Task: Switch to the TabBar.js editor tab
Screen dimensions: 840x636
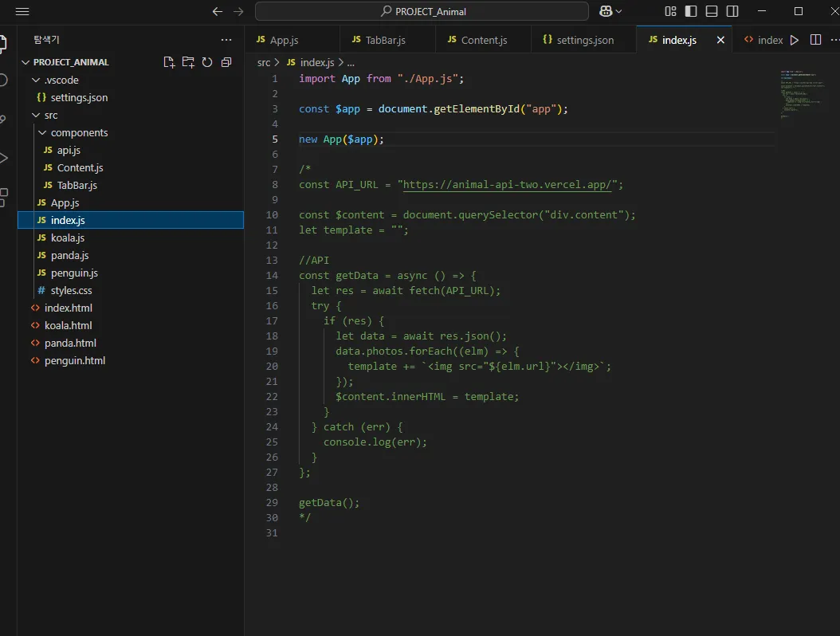Action: click(x=387, y=40)
